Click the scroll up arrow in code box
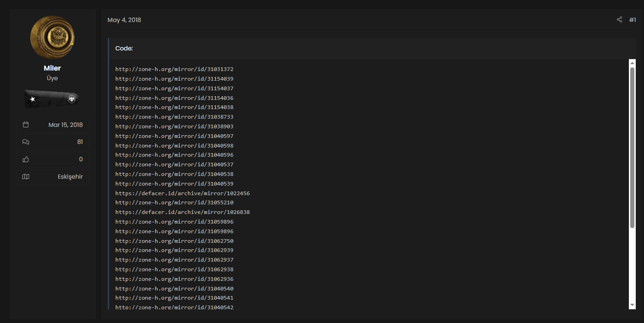Image resolution: width=644 pixels, height=323 pixels. [x=632, y=63]
